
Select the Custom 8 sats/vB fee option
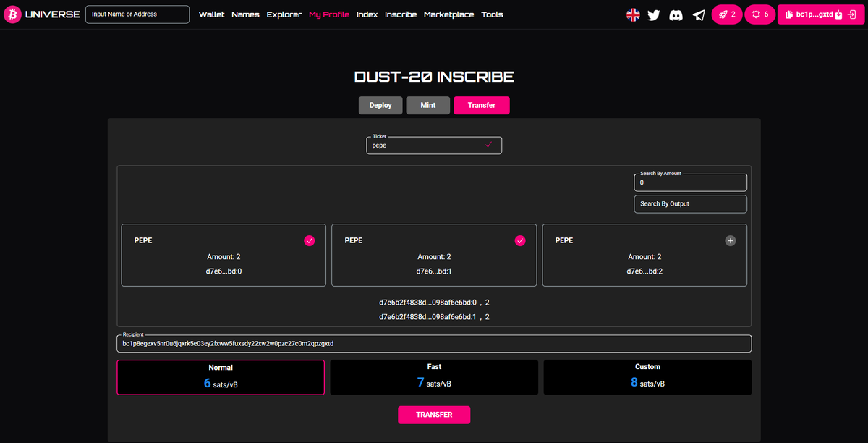coord(647,377)
